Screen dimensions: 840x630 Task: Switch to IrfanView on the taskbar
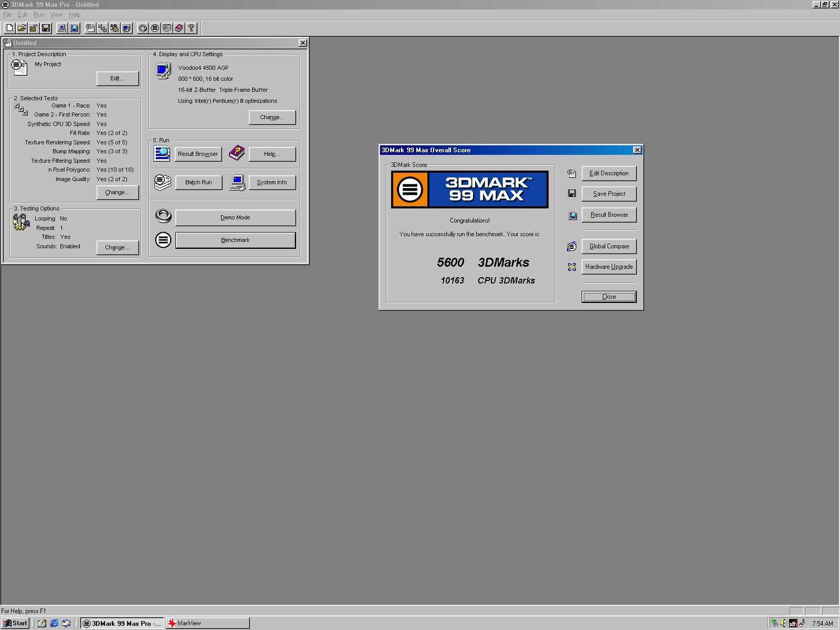pyautogui.click(x=208, y=623)
